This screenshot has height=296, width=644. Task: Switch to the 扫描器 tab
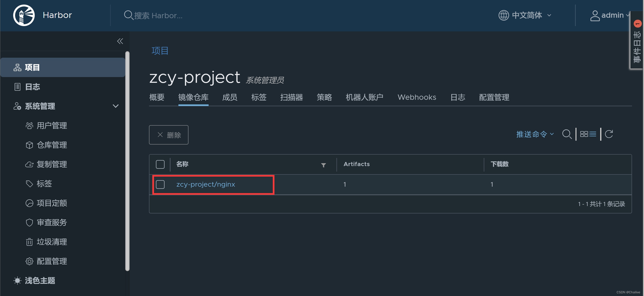(291, 97)
